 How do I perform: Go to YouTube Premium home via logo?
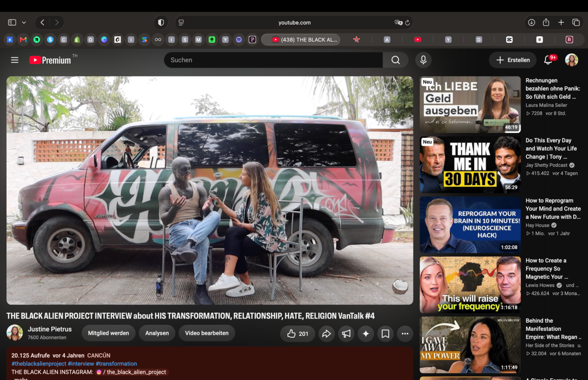(x=50, y=60)
